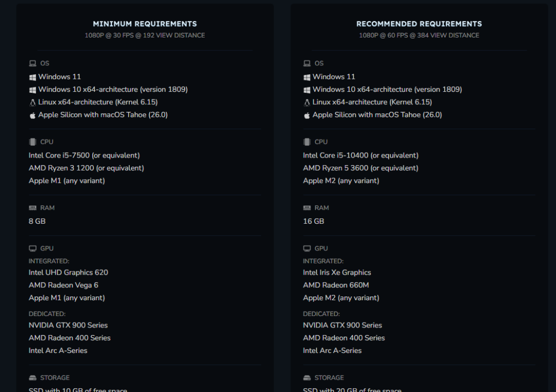Click the Recommended Requirements heading

point(419,24)
